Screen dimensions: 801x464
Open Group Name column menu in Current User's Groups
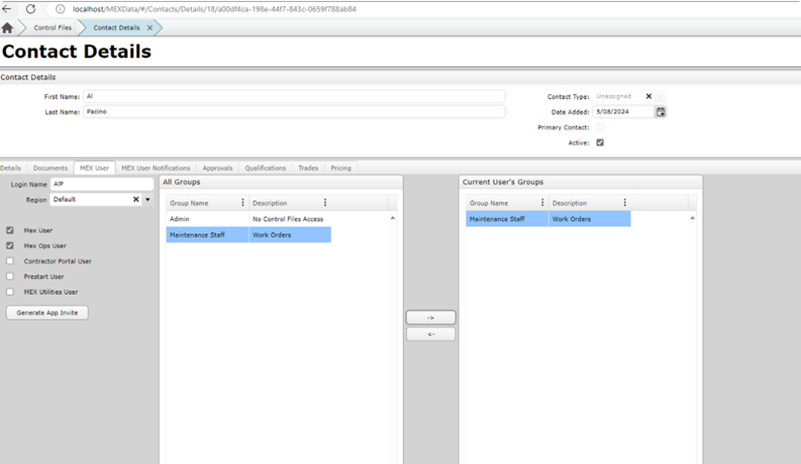coord(542,203)
